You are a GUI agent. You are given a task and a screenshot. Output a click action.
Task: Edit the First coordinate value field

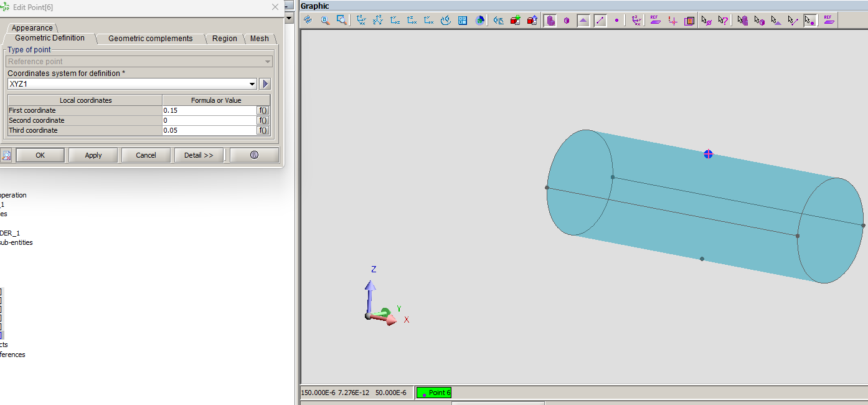[x=209, y=110]
